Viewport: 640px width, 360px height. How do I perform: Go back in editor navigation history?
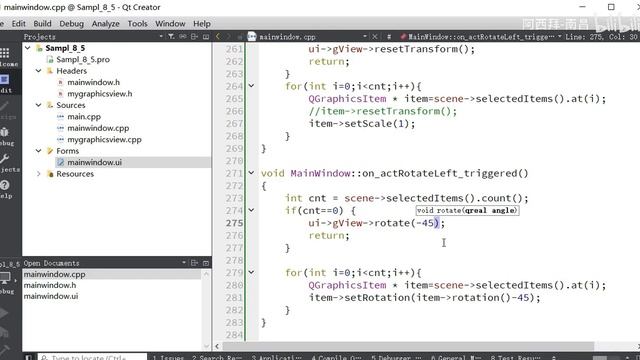click(218, 37)
